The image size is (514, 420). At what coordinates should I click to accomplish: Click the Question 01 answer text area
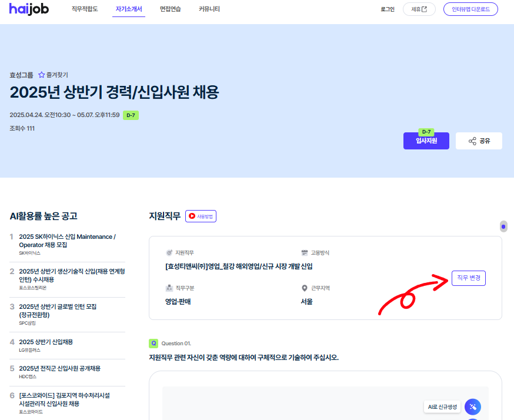(325, 404)
